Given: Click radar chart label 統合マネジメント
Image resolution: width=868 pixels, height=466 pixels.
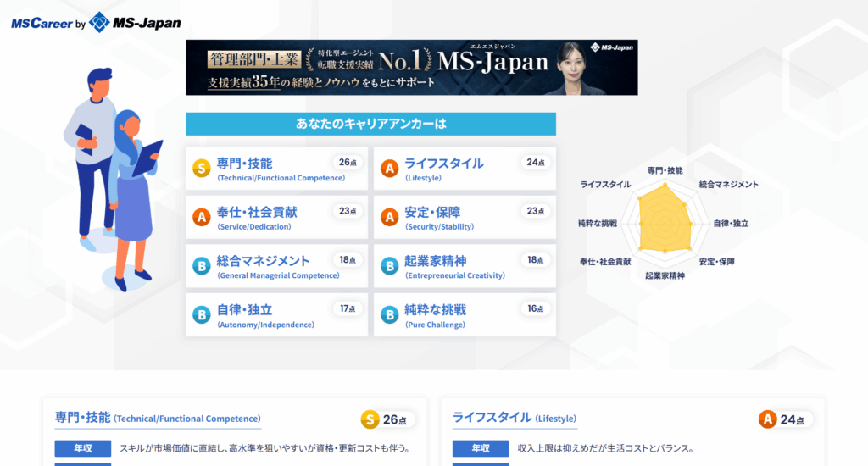Looking at the screenshot, I should (728, 185).
